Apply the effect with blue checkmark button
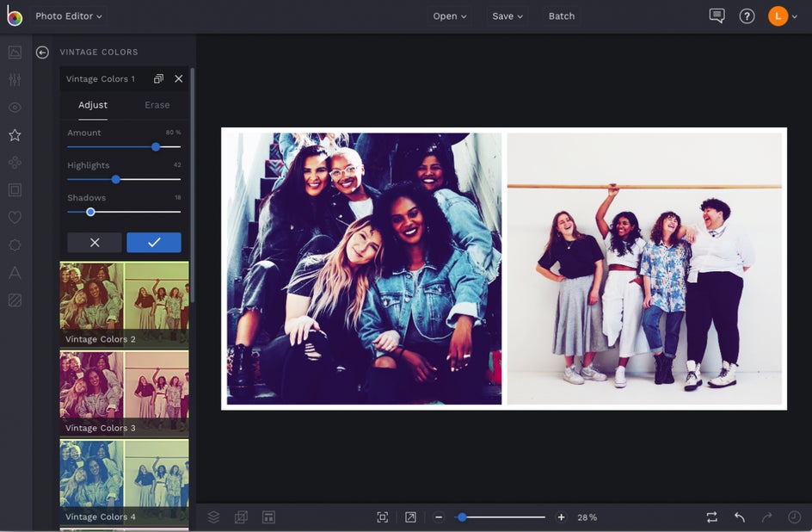 point(154,243)
